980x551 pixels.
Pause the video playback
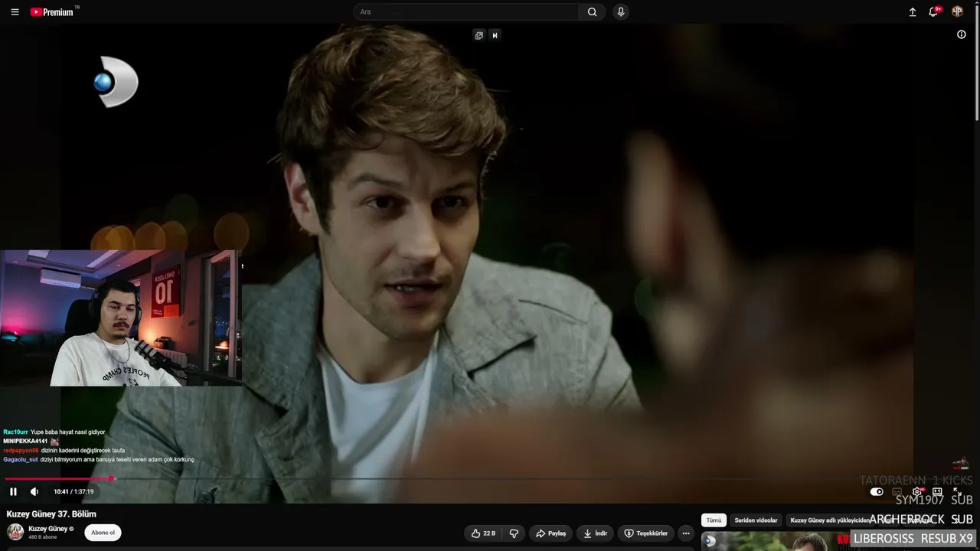(x=13, y=491)
